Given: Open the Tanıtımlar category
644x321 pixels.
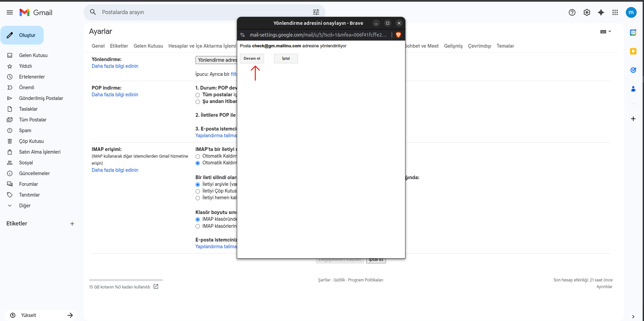Looking at the screenshot, I should (29, 195).
